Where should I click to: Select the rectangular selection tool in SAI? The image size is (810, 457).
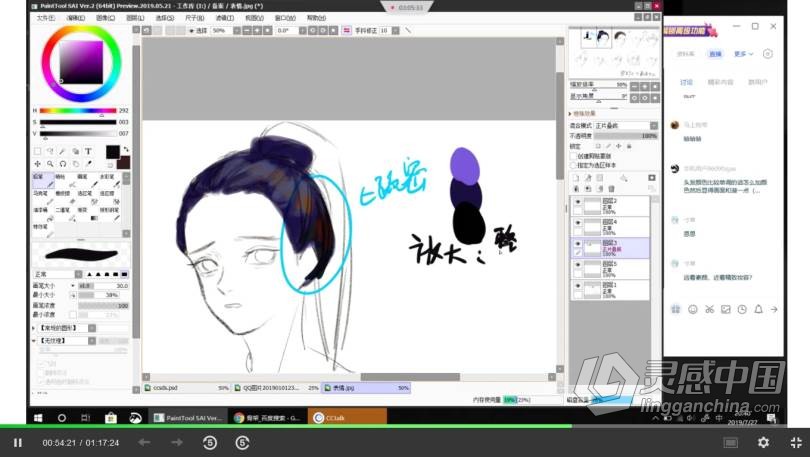(38, 151)
